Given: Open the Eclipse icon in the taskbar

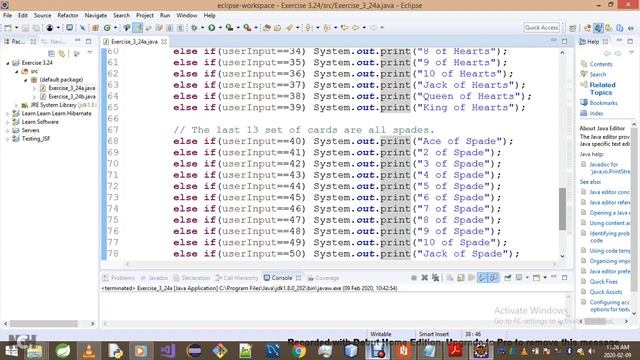Looking at the screenshot, I should 194,351.
